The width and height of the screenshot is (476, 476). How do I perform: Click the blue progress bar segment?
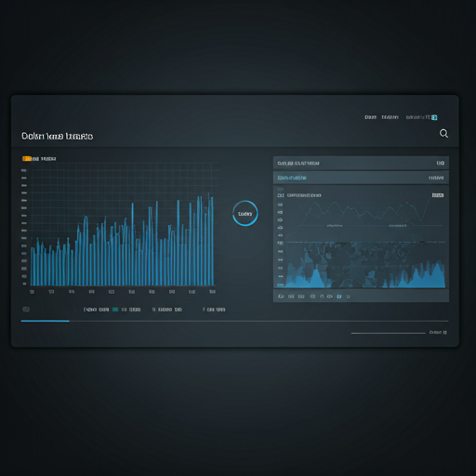46,321
